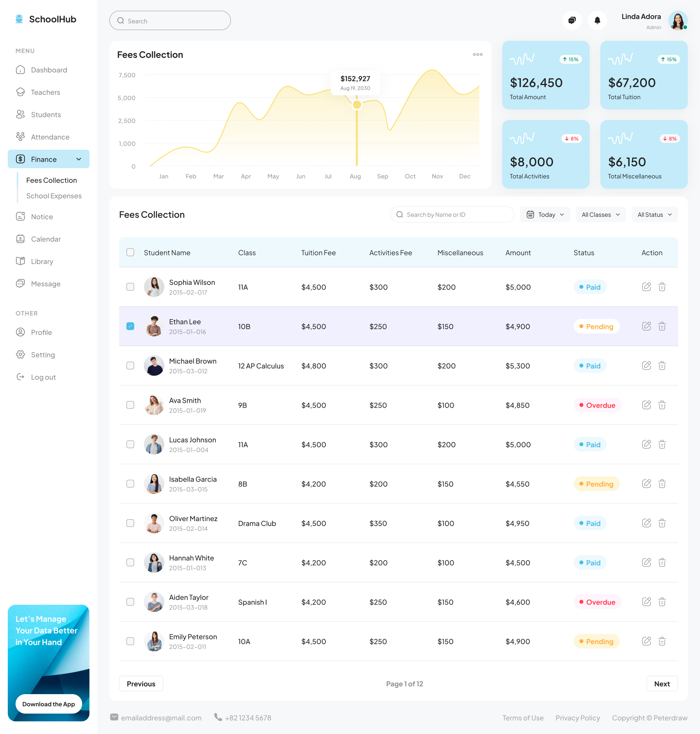Open the All Classes filter dropdown
This screenshot has width=700, height=734.
(x=601, y=214)
